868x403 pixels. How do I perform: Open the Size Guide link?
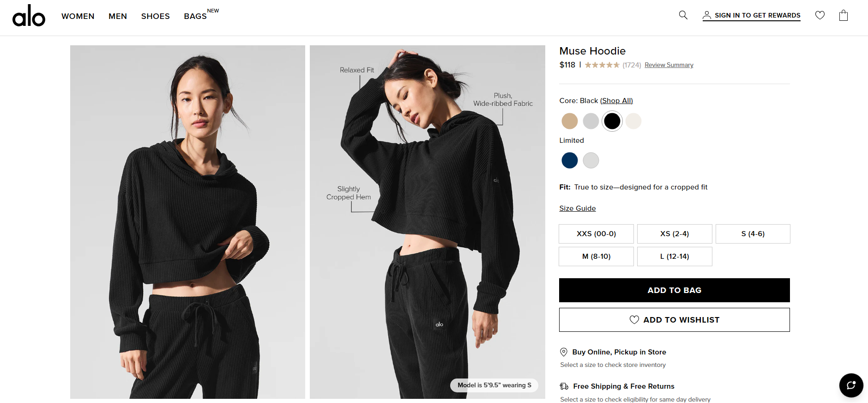click(x=578, y=208)
